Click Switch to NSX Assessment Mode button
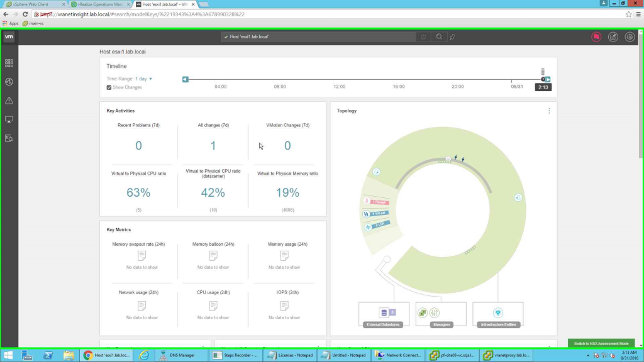The width and height of the screenshot is (644, 362). tap(601, 344)
